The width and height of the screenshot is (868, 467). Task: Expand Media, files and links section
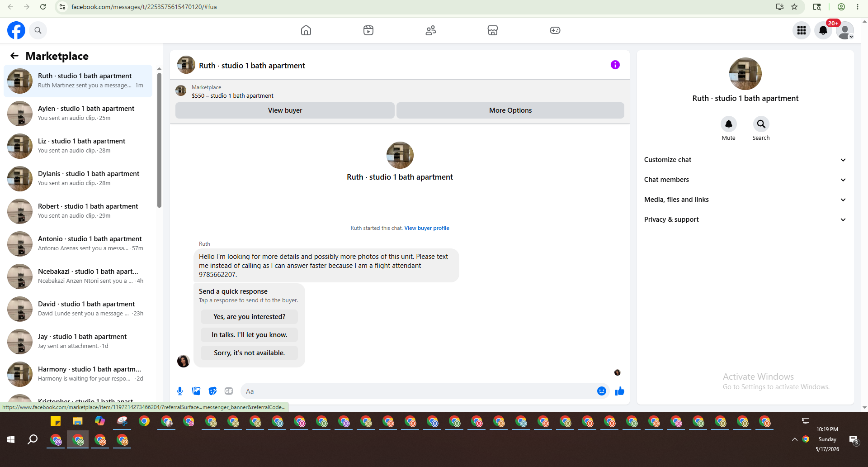pos(745,200)
